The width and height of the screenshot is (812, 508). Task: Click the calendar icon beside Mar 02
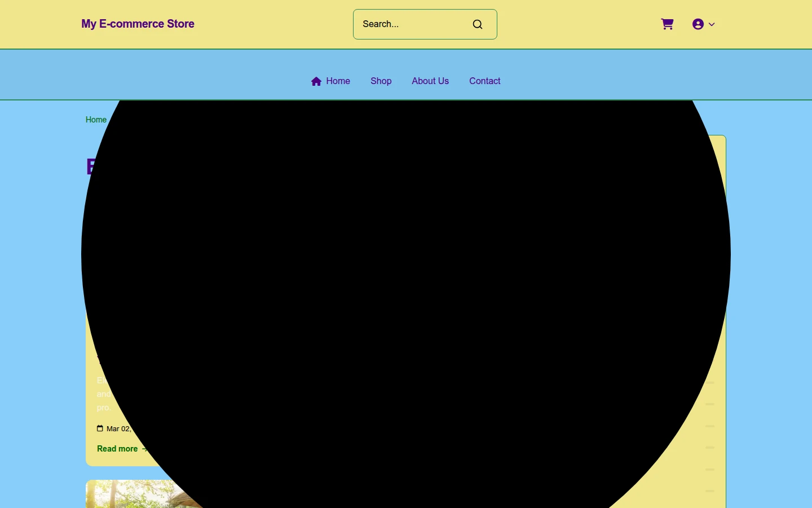100,428
